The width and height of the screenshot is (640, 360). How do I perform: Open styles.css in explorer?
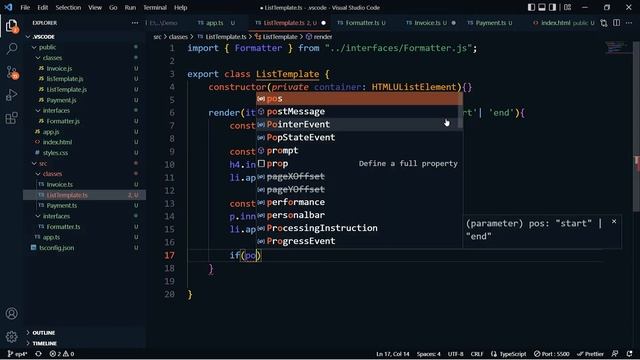pos(84,153)
